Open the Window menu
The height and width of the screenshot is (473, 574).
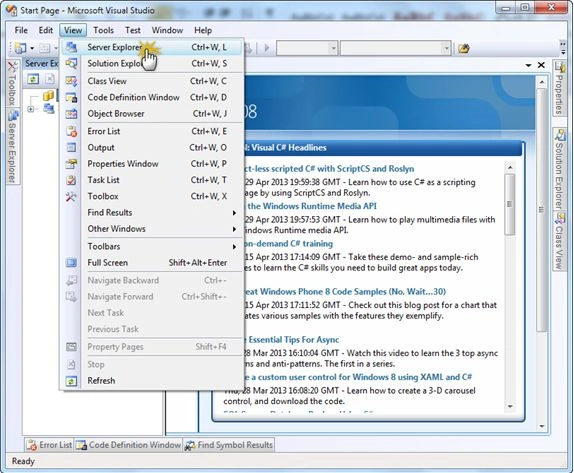pos(167,30)
